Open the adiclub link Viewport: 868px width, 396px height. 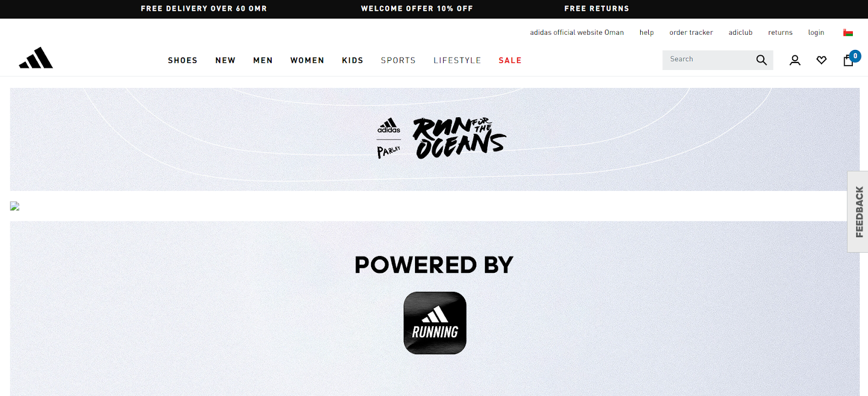click(x=741, y=33)
